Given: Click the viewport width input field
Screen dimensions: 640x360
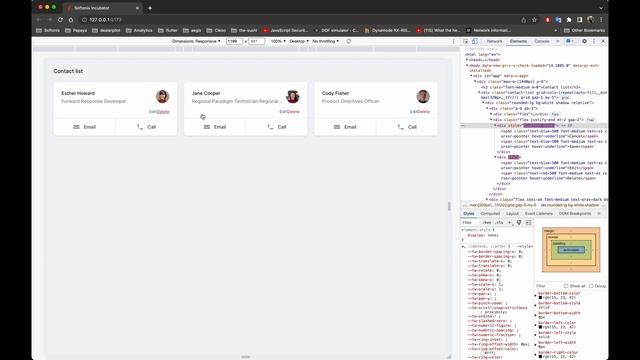Looking at the screenshot, I should coord(234,41).
